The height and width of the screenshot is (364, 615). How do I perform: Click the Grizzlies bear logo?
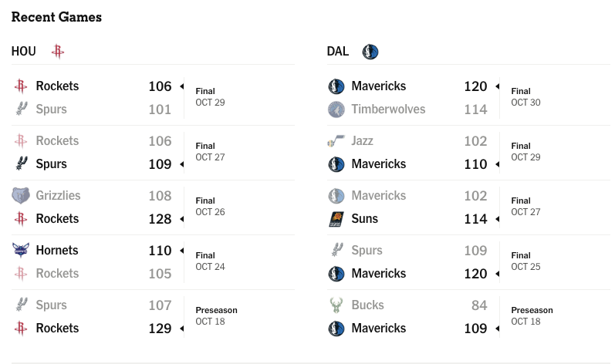21,195
